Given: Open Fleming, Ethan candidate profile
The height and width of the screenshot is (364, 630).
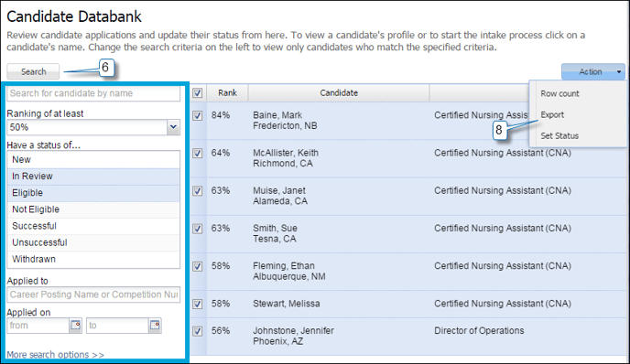Looking at the screenshot, I should coord(284,265).
